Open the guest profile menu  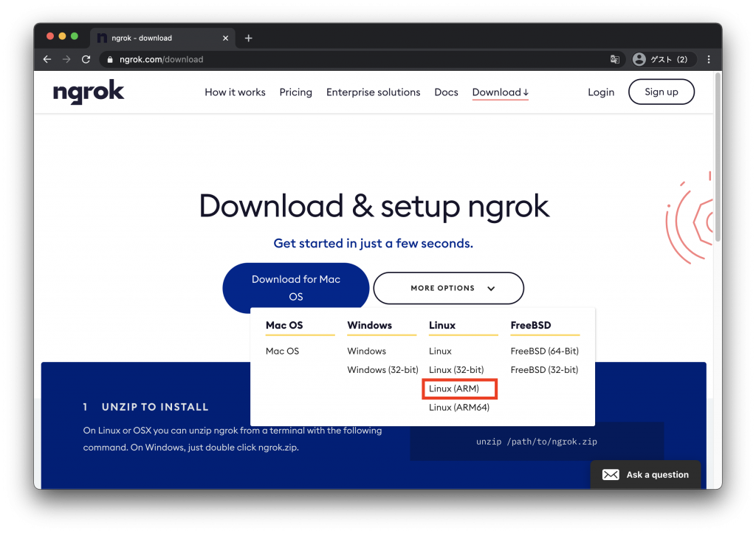tap(664, 59)
